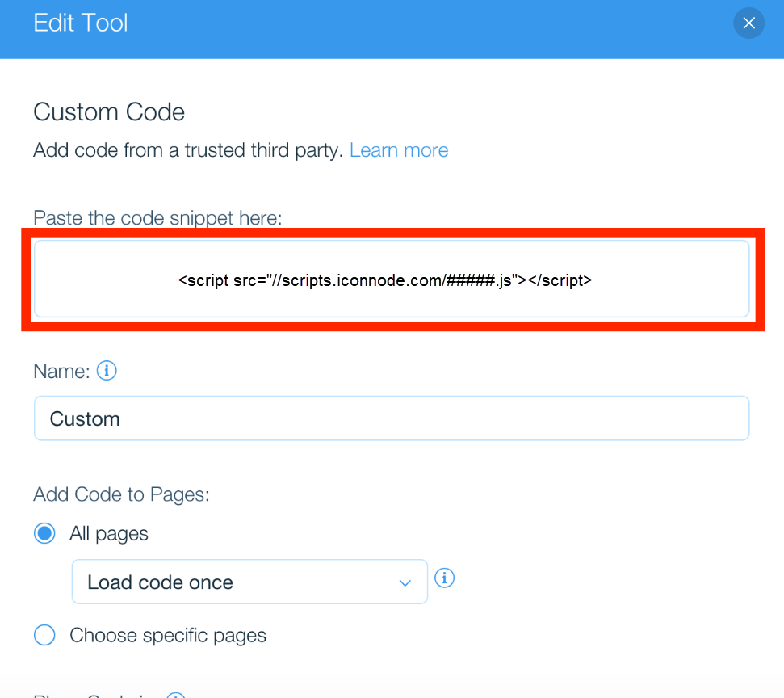
Task: Open the Learn more link
Action: click(399, 150)
